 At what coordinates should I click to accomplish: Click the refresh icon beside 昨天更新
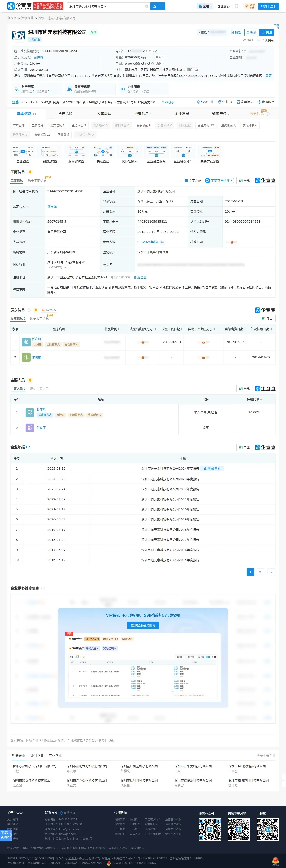(259, 40)
